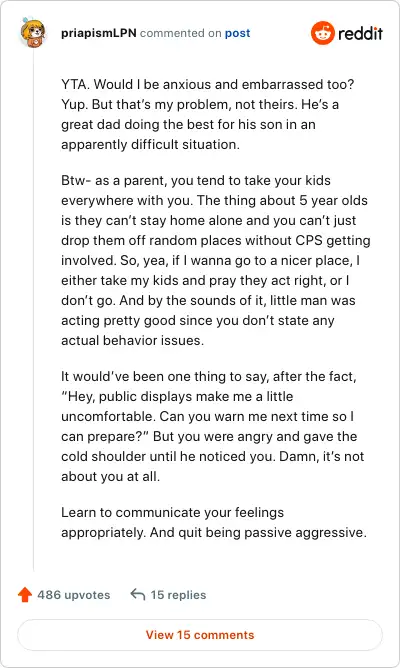Click the paragraph starting "YTA. Would I be"
This screenshot has height=668, width=400.
[x=207, y=114]
